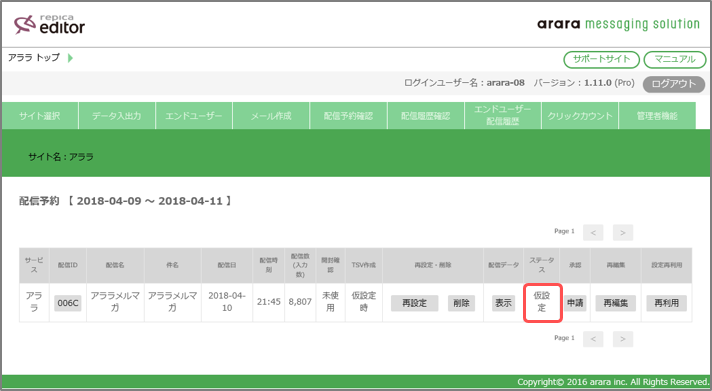The height and width of the screenshot is (391, 712).
Task: Click the ログインユーザー名 arara-08 text
Action: coord(464,83)
